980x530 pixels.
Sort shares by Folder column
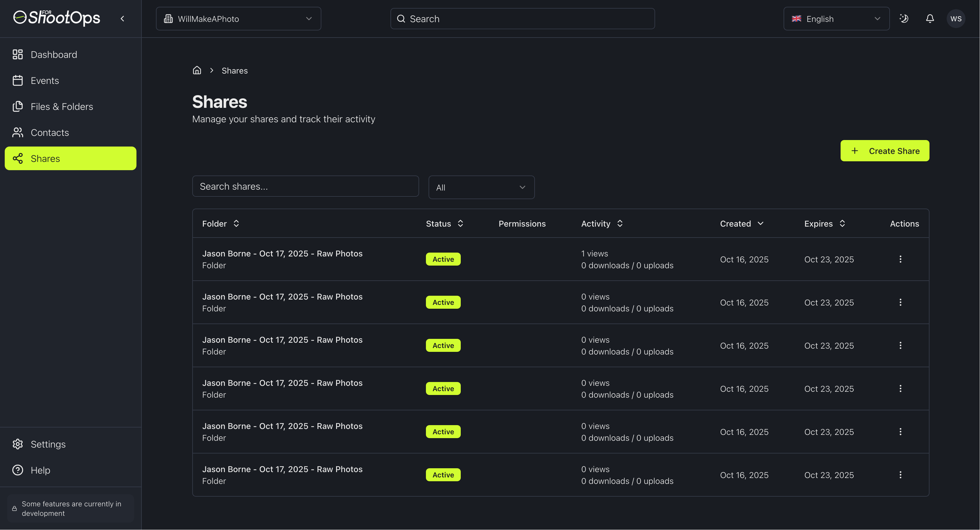pos(221,224)
